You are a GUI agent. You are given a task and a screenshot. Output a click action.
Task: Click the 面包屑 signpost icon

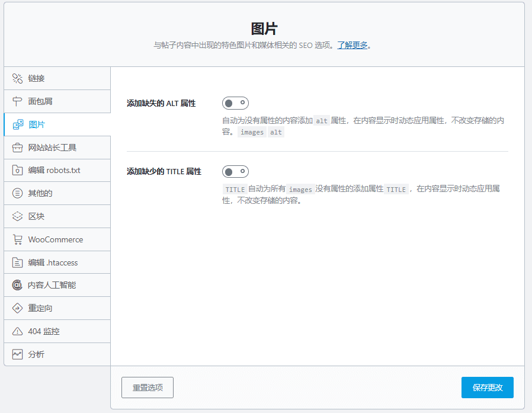17,101
